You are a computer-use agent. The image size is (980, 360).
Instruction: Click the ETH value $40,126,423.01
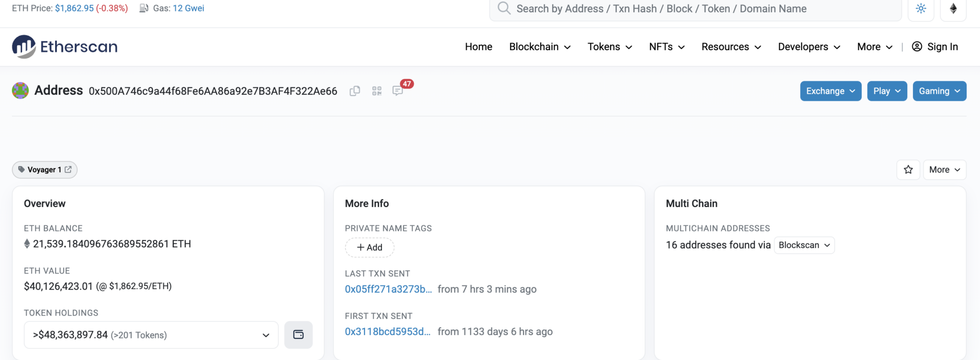58,286
